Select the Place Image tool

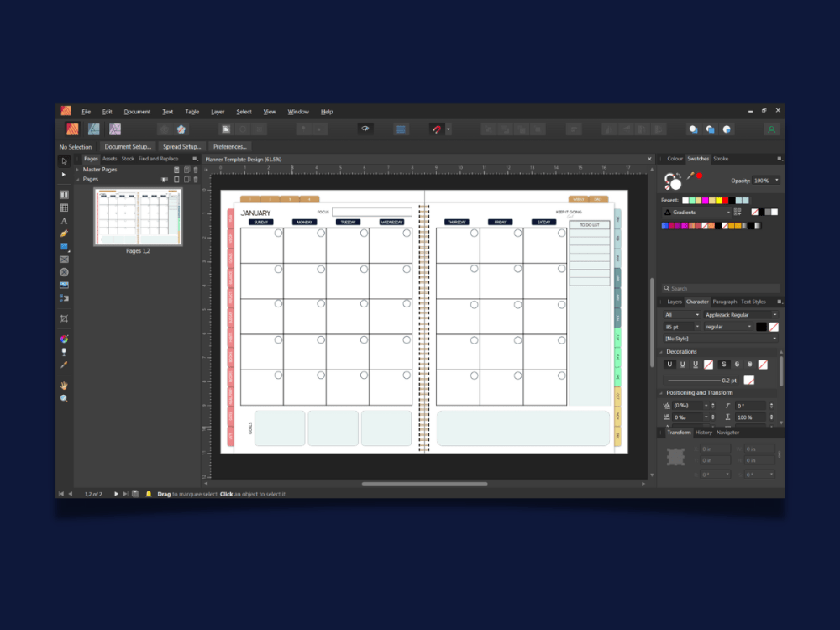coord(64,285)
